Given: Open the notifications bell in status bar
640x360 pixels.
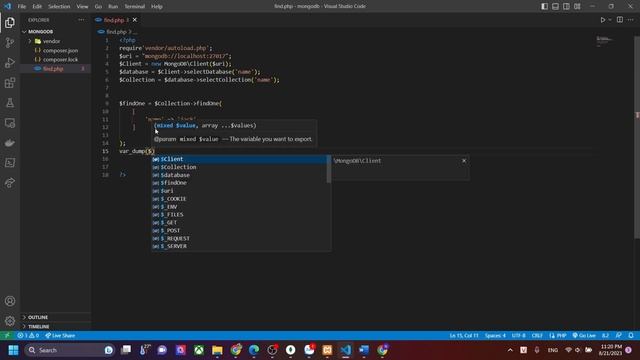Looking at the screenshot, I should 631,336.
